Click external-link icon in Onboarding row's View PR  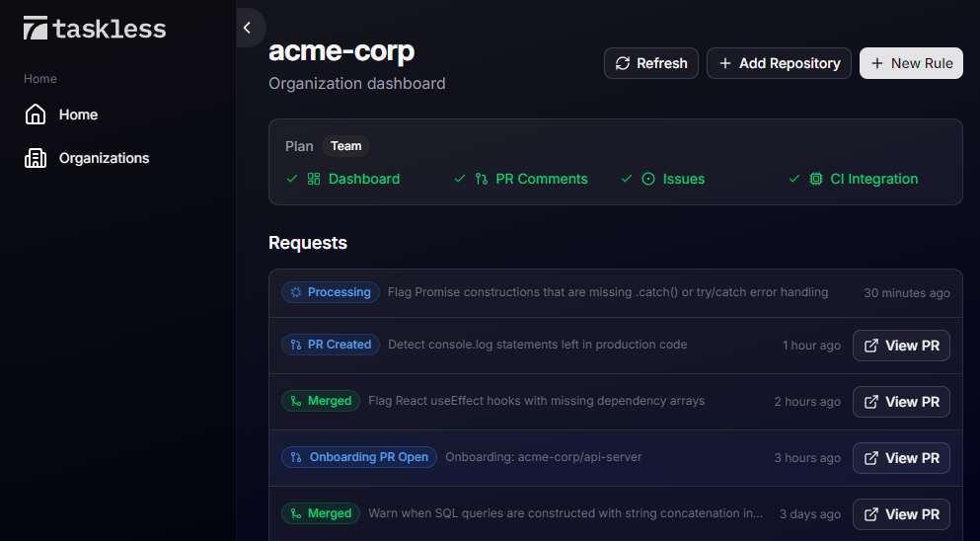click(x=870, y=458)
